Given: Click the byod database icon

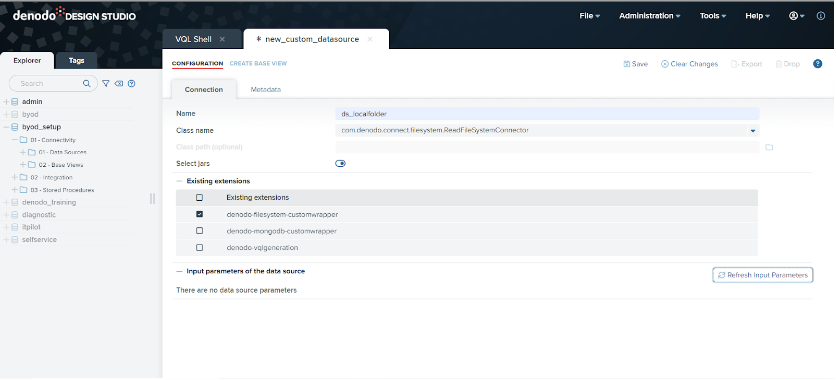Looking at the screenshot, I should pyautogui.click(x=15, y=115).
